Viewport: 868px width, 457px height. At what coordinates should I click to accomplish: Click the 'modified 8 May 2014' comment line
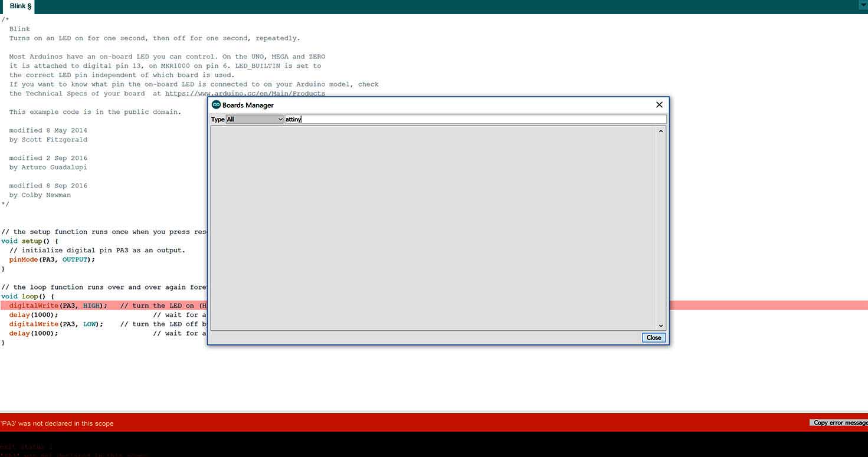point(48,130)
